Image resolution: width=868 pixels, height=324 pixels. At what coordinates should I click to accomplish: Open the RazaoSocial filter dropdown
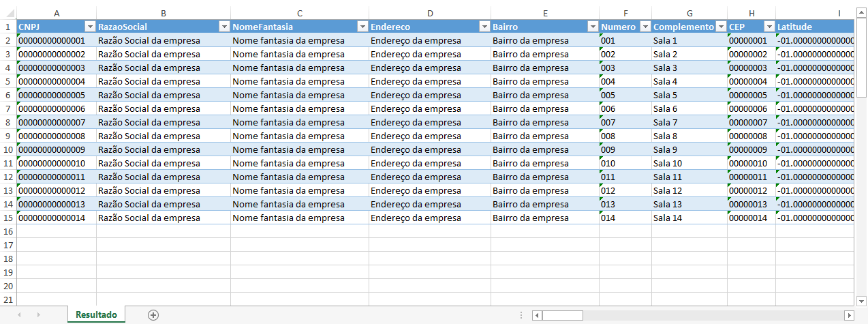223,27
